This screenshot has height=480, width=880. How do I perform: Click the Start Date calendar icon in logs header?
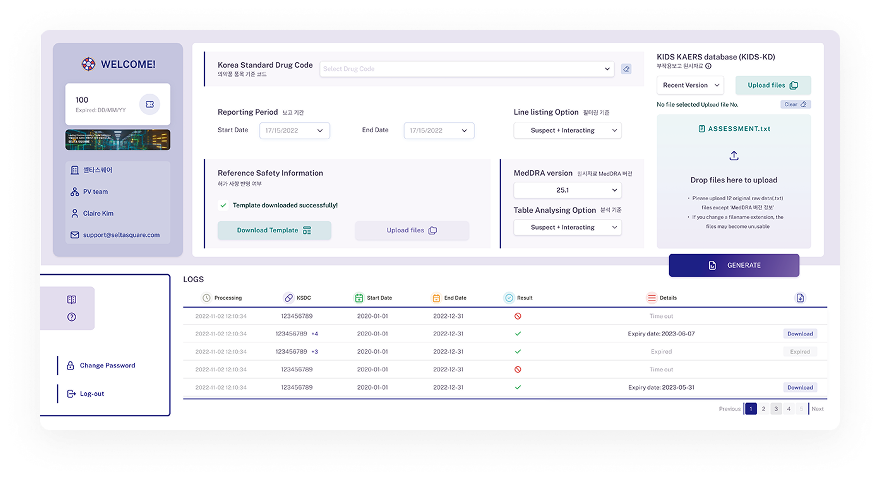[359, 298]
